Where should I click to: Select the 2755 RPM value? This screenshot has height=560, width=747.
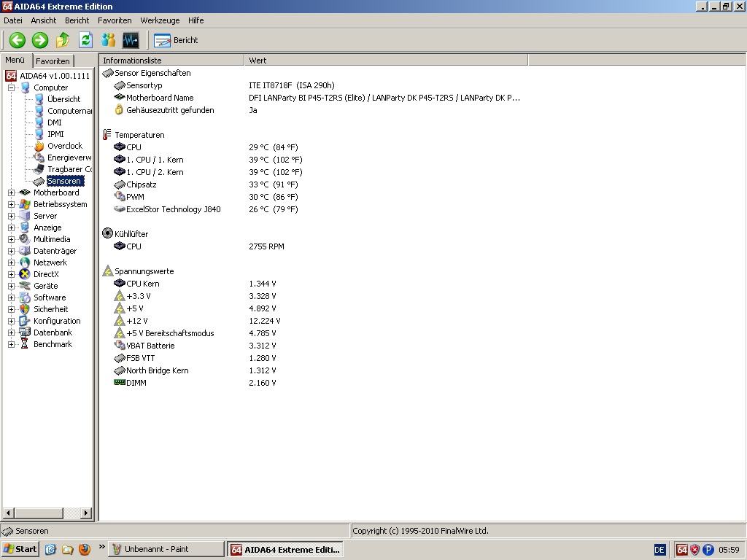pos(266,246)
